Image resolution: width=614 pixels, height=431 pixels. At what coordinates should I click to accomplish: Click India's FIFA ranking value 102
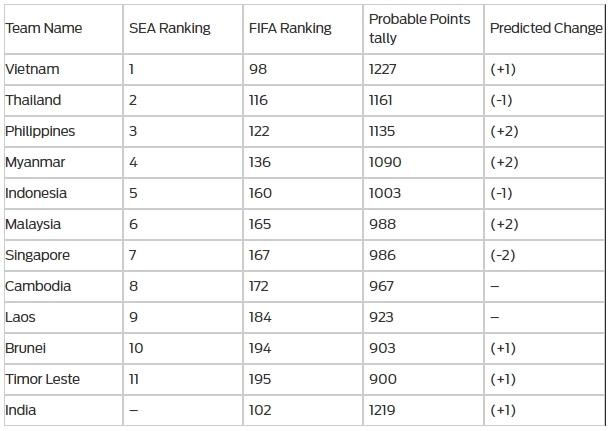click(x=260, y=410)
